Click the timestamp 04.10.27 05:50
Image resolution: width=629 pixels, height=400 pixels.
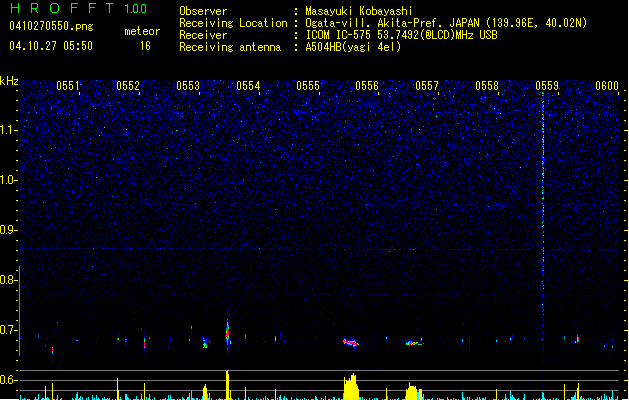coord(51,46)
